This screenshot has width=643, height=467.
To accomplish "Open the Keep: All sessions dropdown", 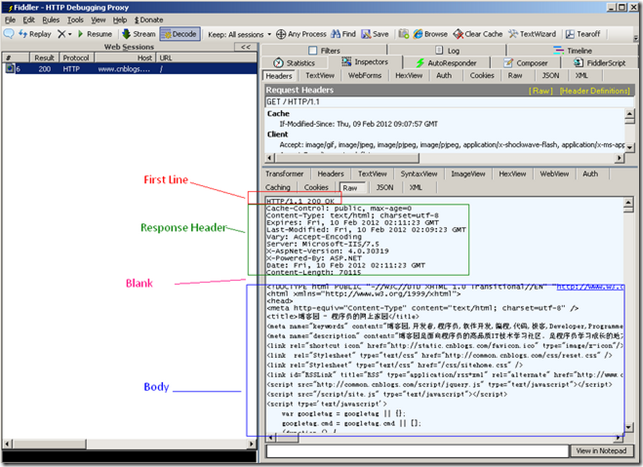I will pos(239,34).
